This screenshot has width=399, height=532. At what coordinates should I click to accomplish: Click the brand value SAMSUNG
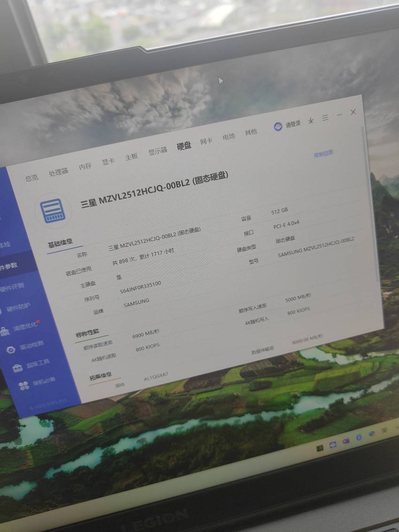click(137, 303)
